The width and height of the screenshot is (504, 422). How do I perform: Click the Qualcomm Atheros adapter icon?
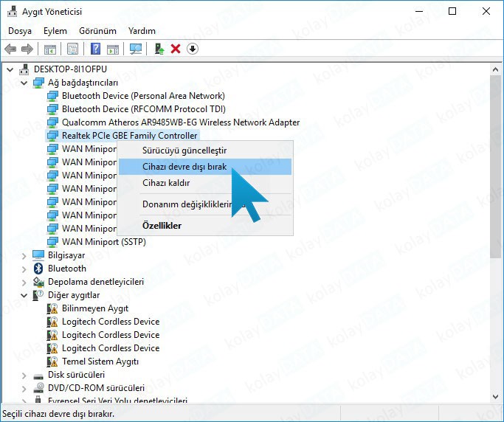[x=52, y=122]
